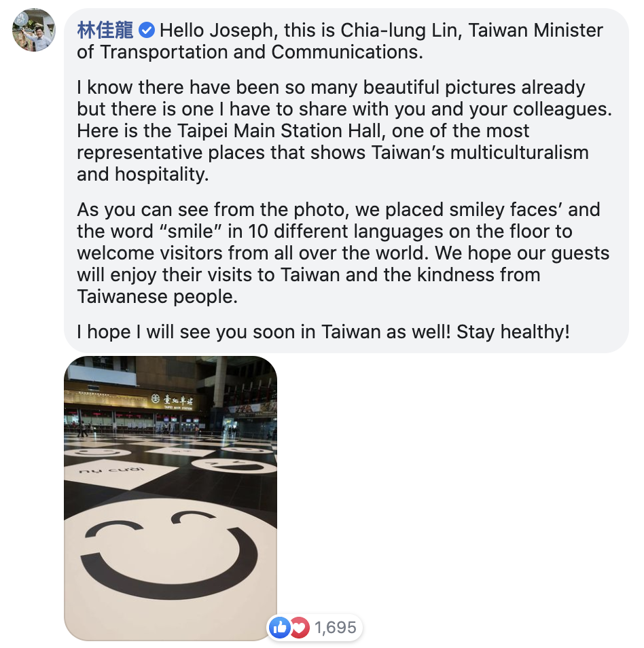Click the 林佳龍 commenter name link
The image size is (644, 648).
(x=105, y=31)
